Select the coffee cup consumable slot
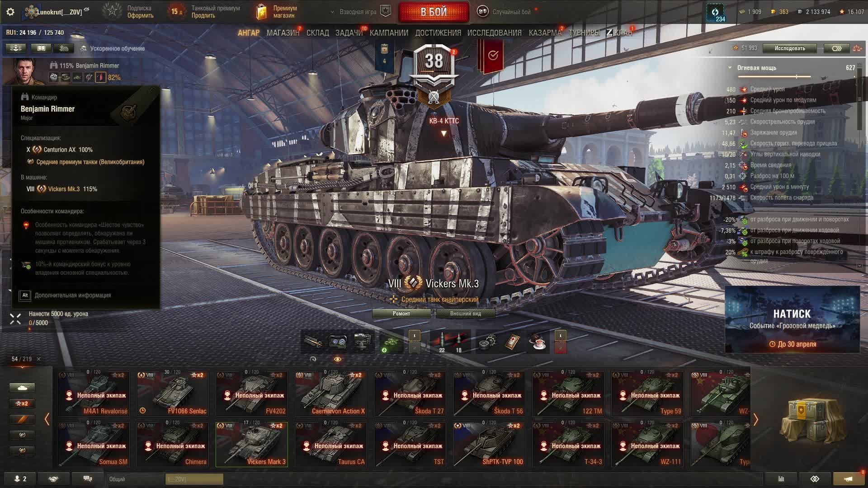868x488 pixels. [x=538, y=342]
